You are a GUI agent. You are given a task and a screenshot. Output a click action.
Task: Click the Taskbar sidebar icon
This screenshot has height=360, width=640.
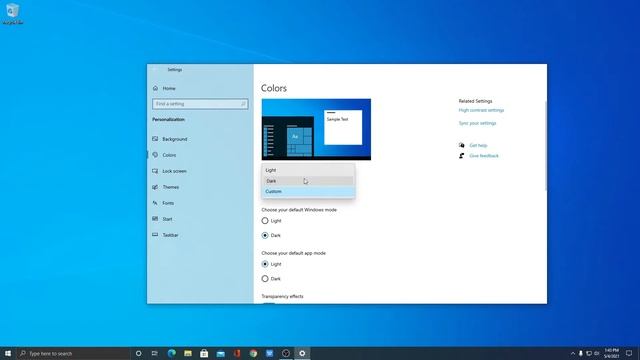(x=155, y=235)
